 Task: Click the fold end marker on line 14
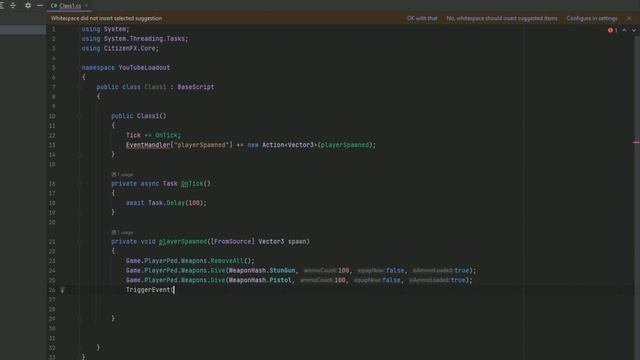(80, 155)
